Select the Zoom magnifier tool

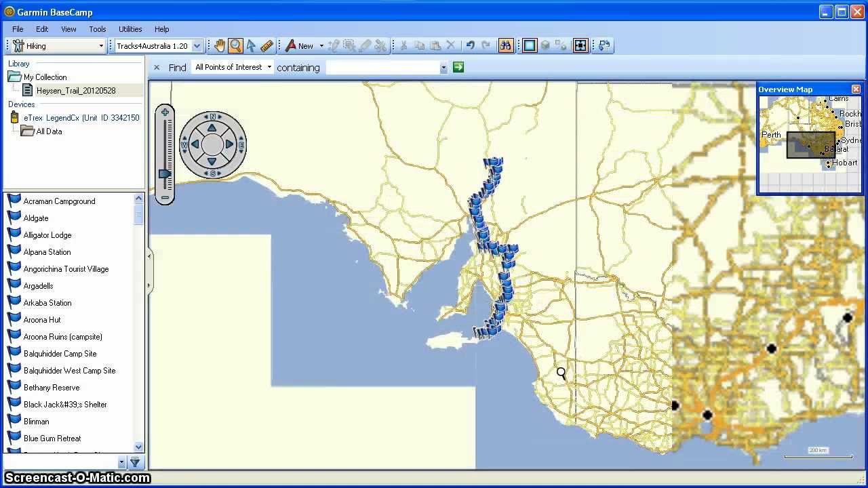tap(235, 46)
